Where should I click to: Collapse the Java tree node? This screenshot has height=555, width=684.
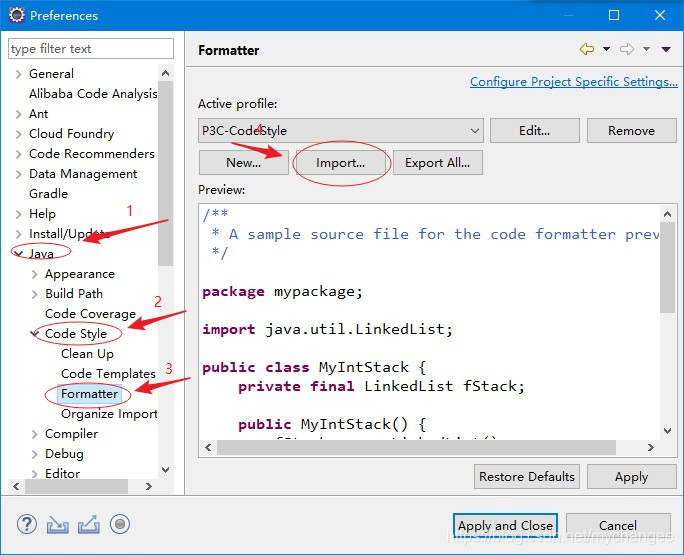pos(18,254)
